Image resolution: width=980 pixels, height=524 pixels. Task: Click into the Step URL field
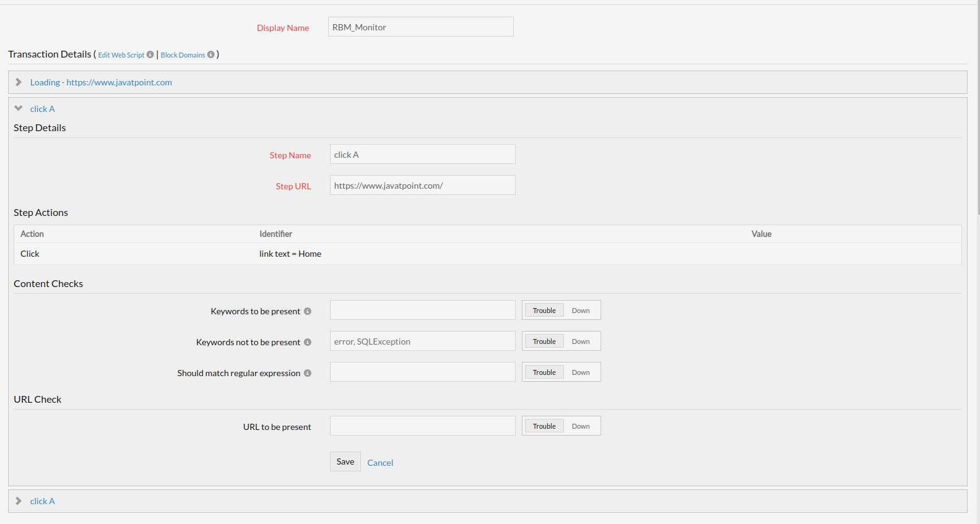422,186
